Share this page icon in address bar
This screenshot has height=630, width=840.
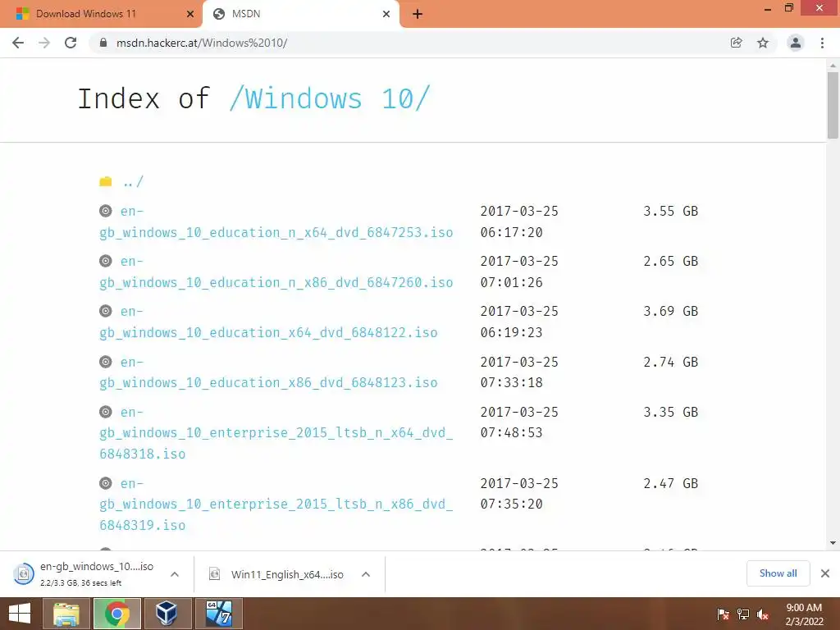(736, 43)
